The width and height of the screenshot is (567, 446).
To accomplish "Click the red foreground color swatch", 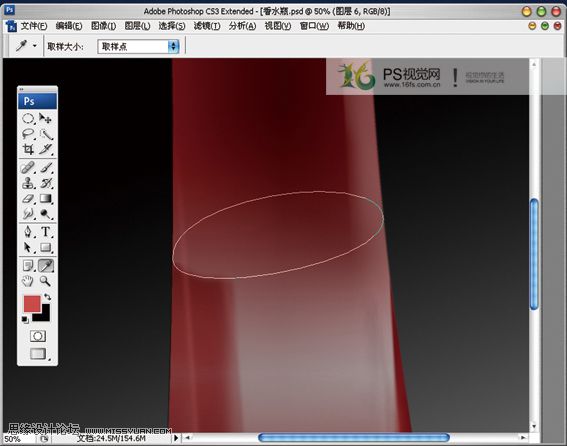I will coord(32,303).
